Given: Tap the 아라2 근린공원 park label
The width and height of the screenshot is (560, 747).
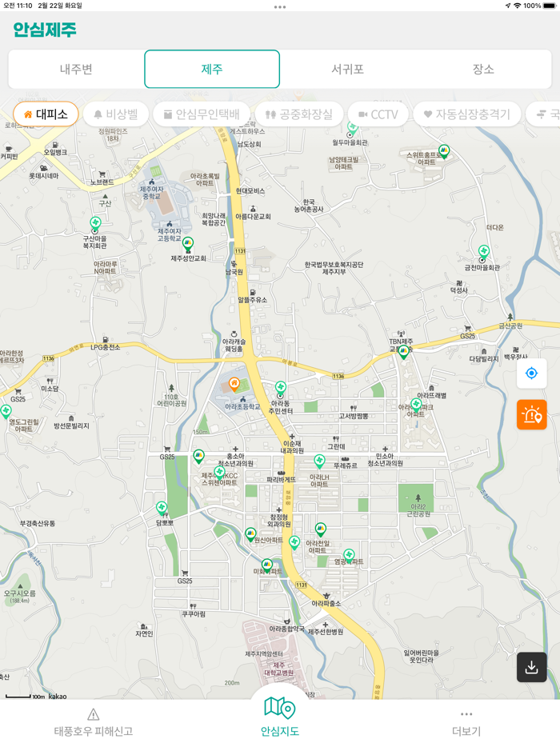Looking at the screenshot, I should coord(418,509).
